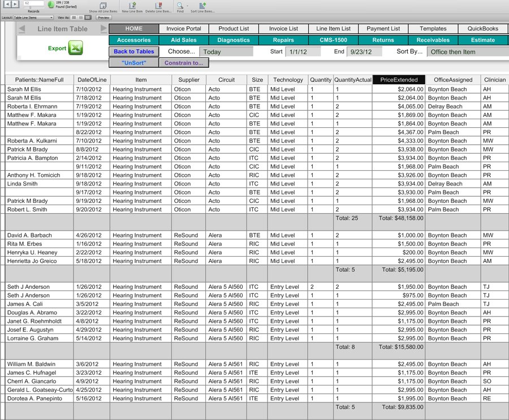Switch View As to table view
The width and height of the screenshot is (509, 420).
(x=88, y=18)
